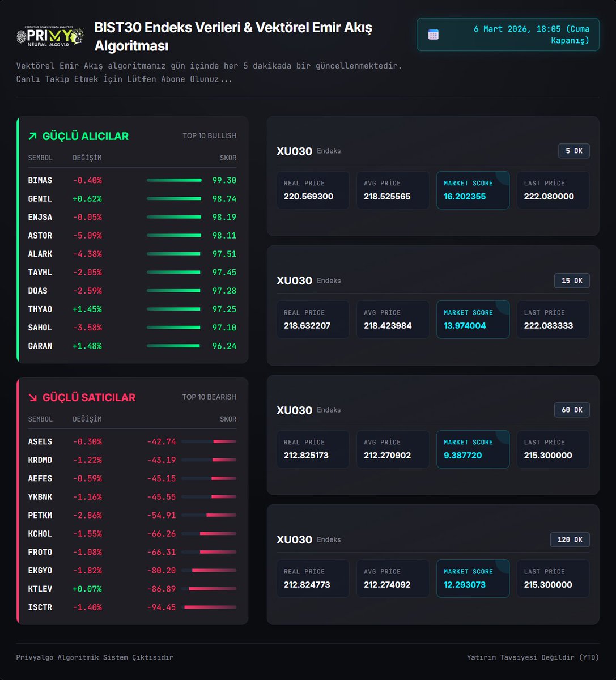
Task: Click GARAN score bar
Action: click(x=173, y=346)
